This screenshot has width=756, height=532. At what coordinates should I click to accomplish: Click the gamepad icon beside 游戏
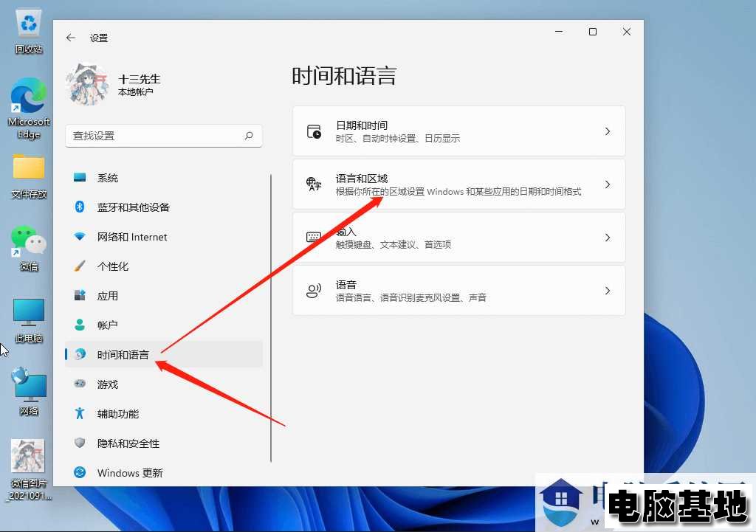[x=80, y=384]
